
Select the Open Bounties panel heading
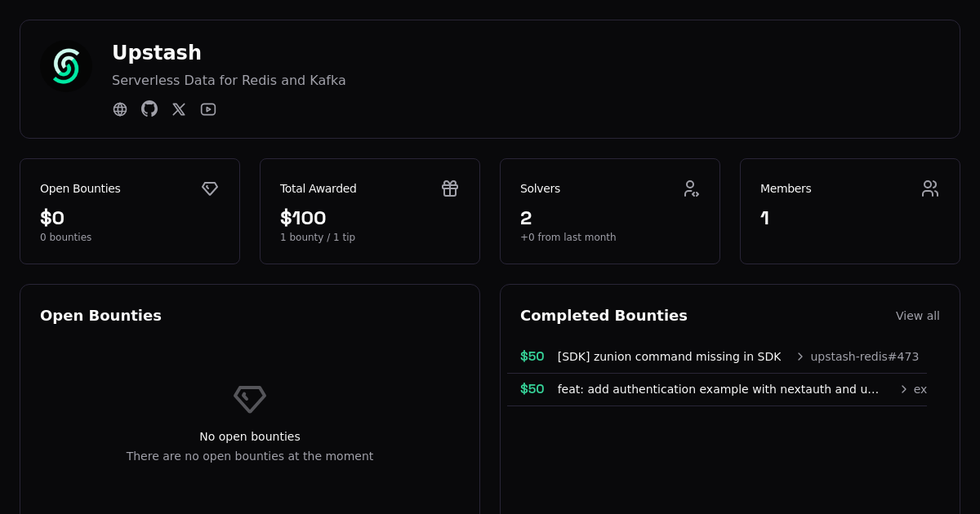click(100, 315)
